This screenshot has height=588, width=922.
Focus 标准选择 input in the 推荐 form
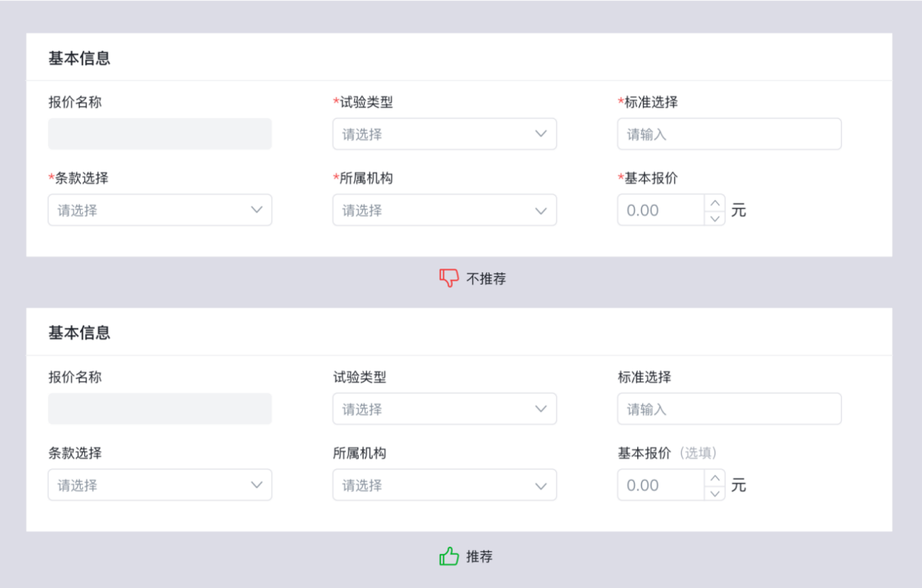[x=729, y=409]
